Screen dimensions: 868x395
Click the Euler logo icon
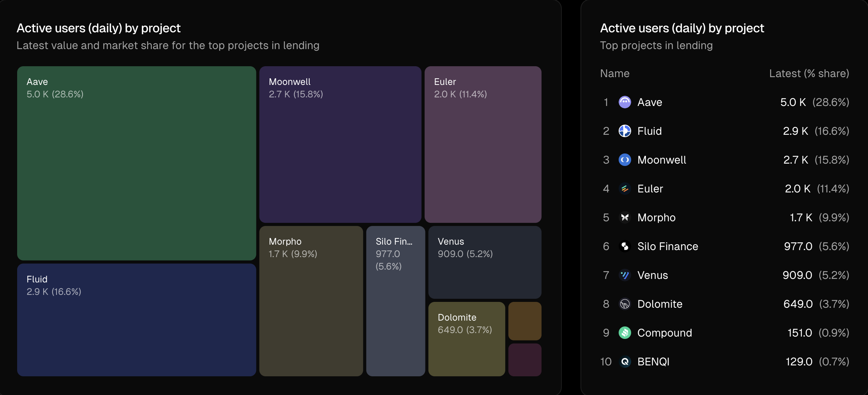625,189
